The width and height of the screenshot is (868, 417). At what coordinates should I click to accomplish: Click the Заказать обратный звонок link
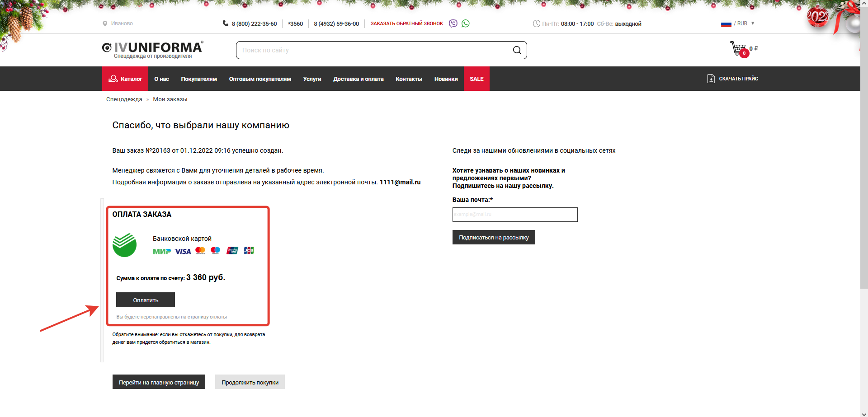click(406, 23)
